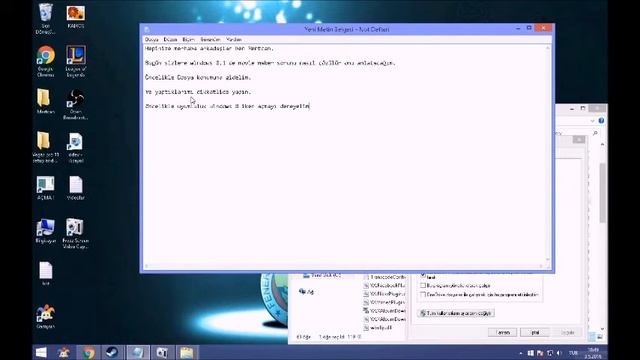This screenshot has height=360, width=640.
Task: Select the TranscodeConfig file in Explorer
Action: pos(384,277)
